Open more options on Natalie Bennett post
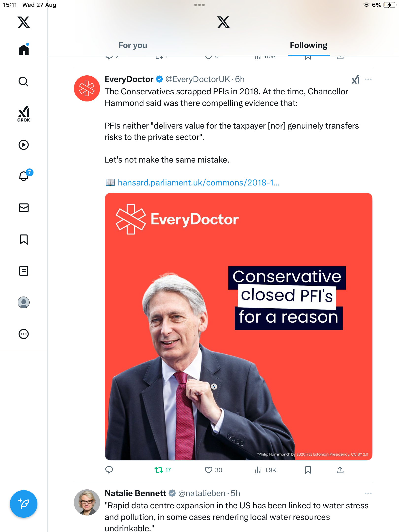Image resolution: width=399 pixels, height=532 pixels. pyautogui.click(x=368, y=493)
